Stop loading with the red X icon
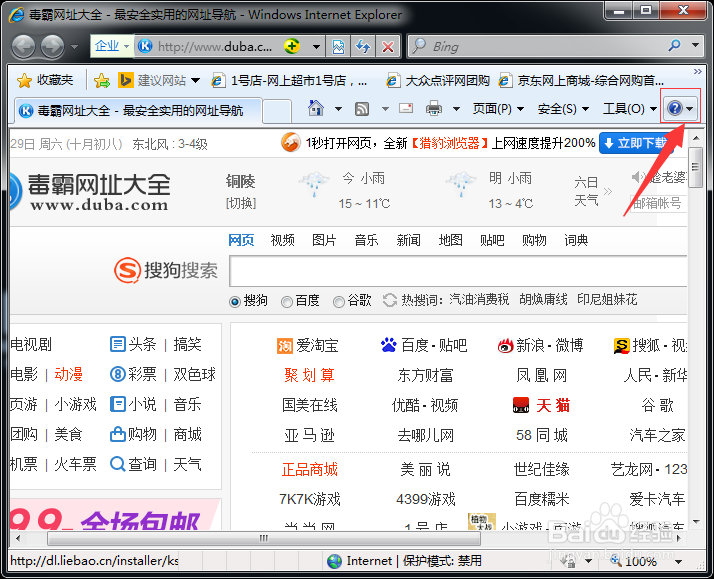Viewport: 714px width, 579px height. [388, 46]
